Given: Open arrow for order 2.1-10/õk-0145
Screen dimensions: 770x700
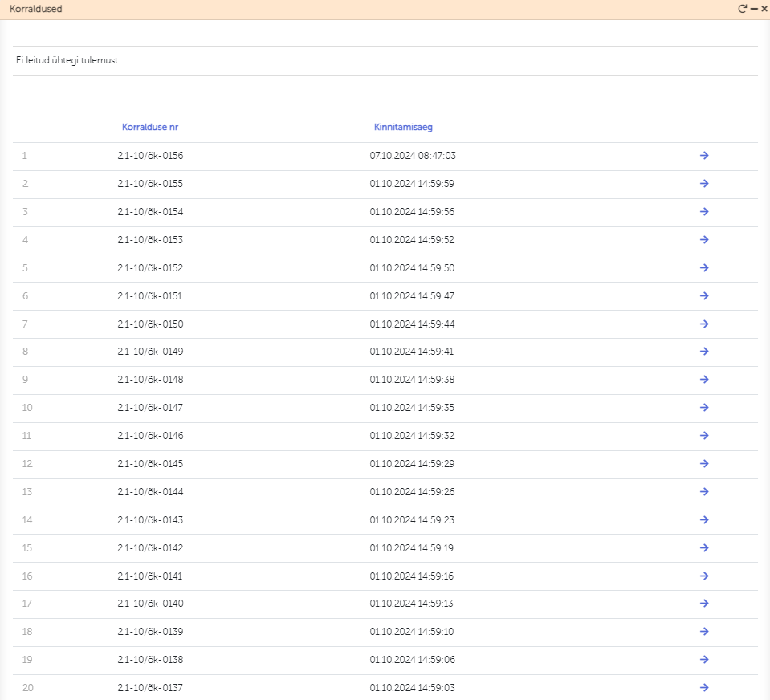Looking at the screenshot, I should [704, 464].
